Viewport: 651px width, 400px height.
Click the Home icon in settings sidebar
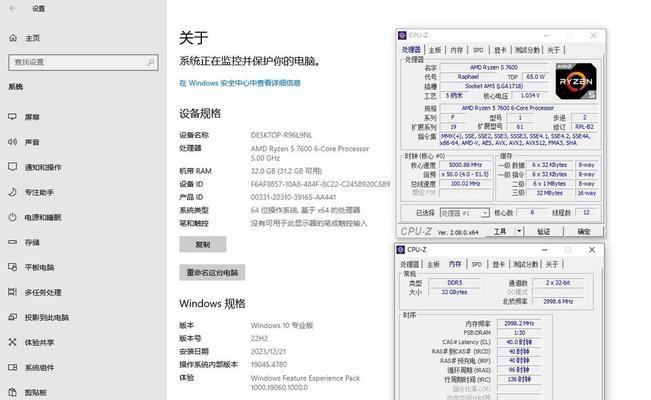[x=13, y=38]
